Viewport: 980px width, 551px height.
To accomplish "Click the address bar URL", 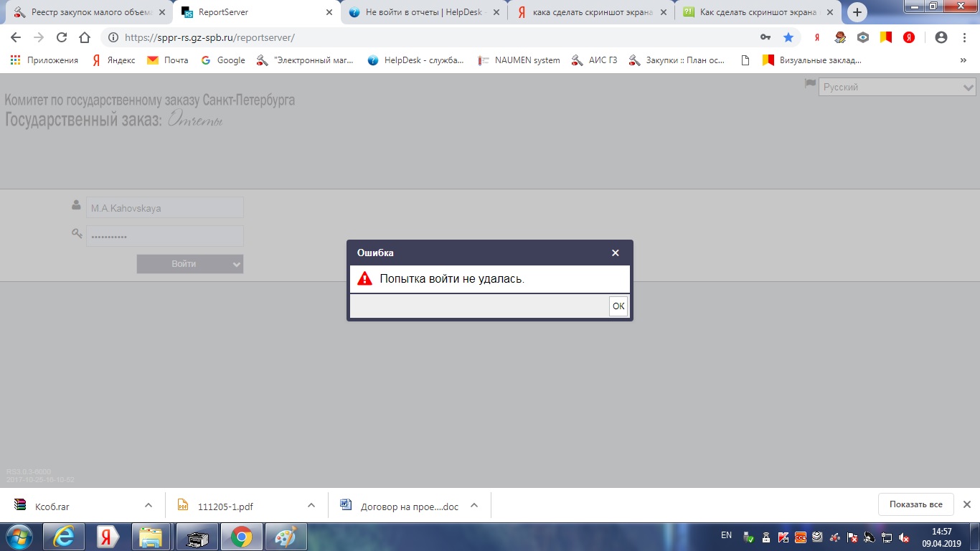I will 209,37.
